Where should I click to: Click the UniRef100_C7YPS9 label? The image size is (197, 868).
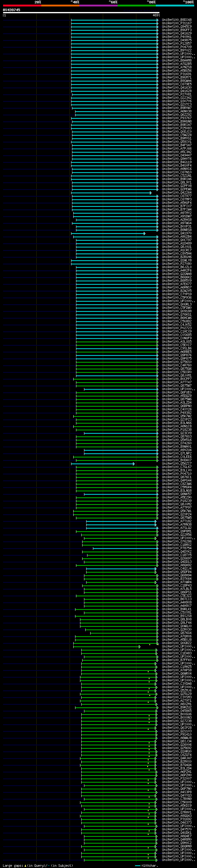click(x=177, y=294)
